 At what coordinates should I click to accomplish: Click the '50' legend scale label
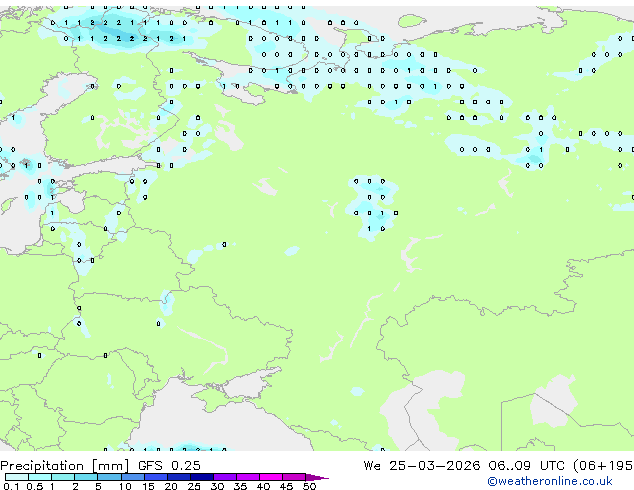309,486
